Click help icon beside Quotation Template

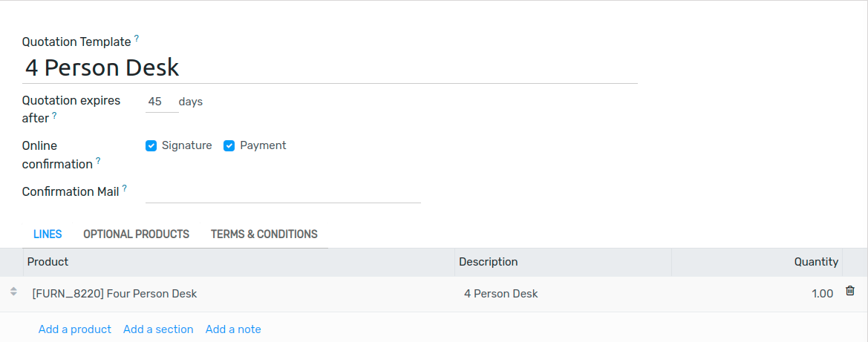137,38
